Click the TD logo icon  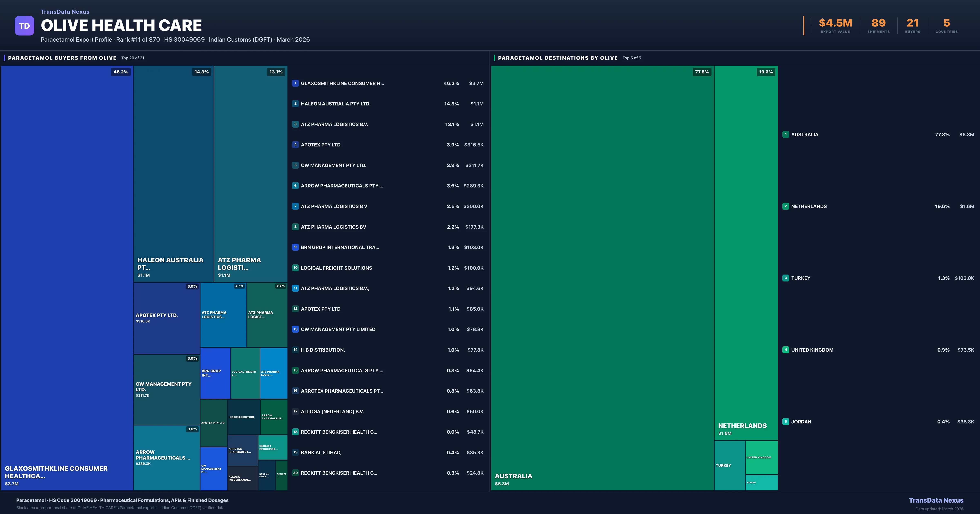[x=24, y=26]
